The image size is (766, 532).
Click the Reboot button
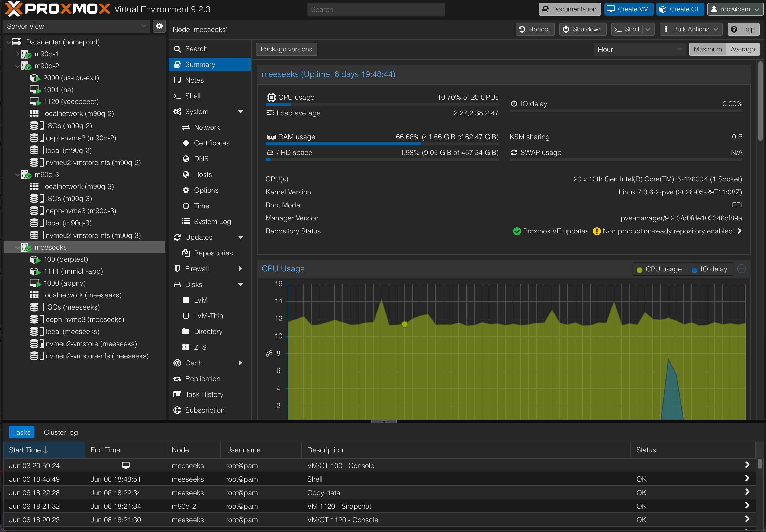535,29
